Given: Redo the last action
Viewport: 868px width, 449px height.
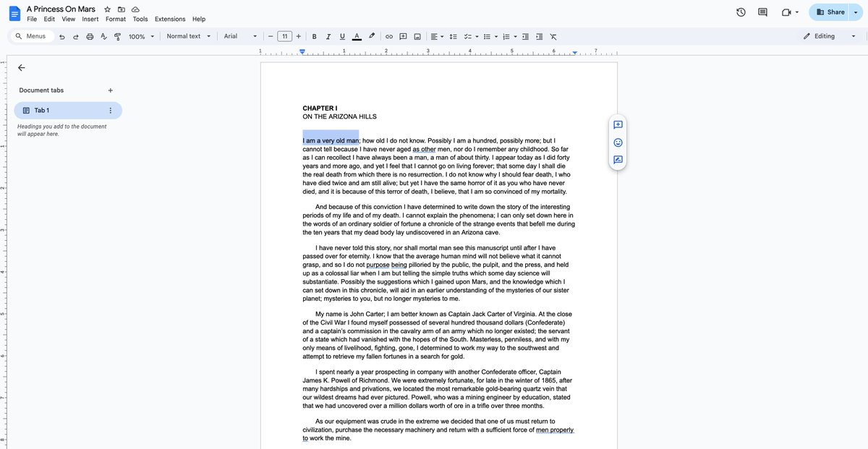Looking at the screenshot, I should coord(76,36).
